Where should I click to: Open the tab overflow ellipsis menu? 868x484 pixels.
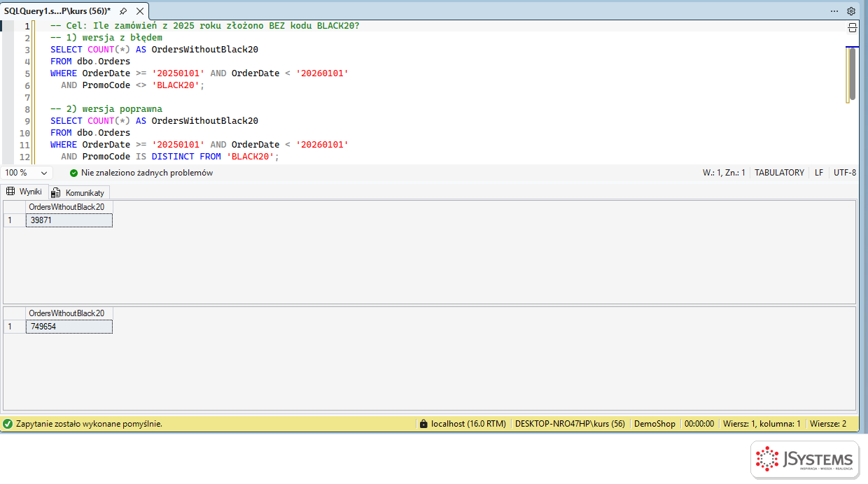(x=834, y=11)
